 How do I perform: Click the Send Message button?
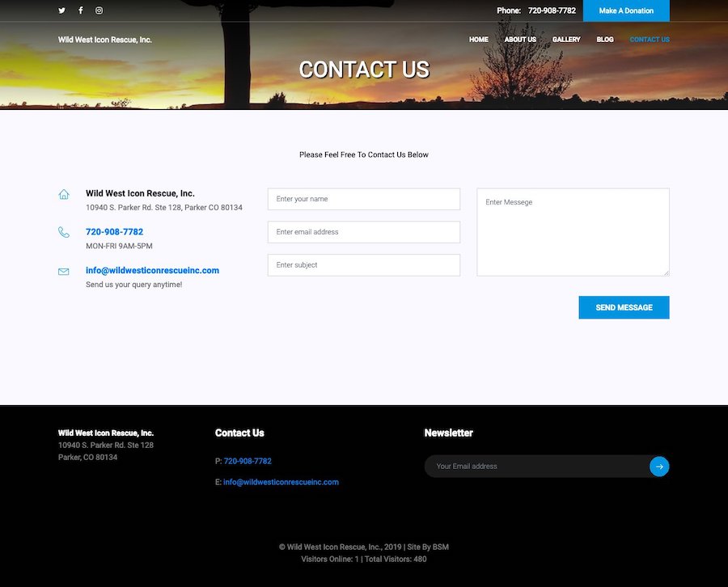click(x=624, y=307)
